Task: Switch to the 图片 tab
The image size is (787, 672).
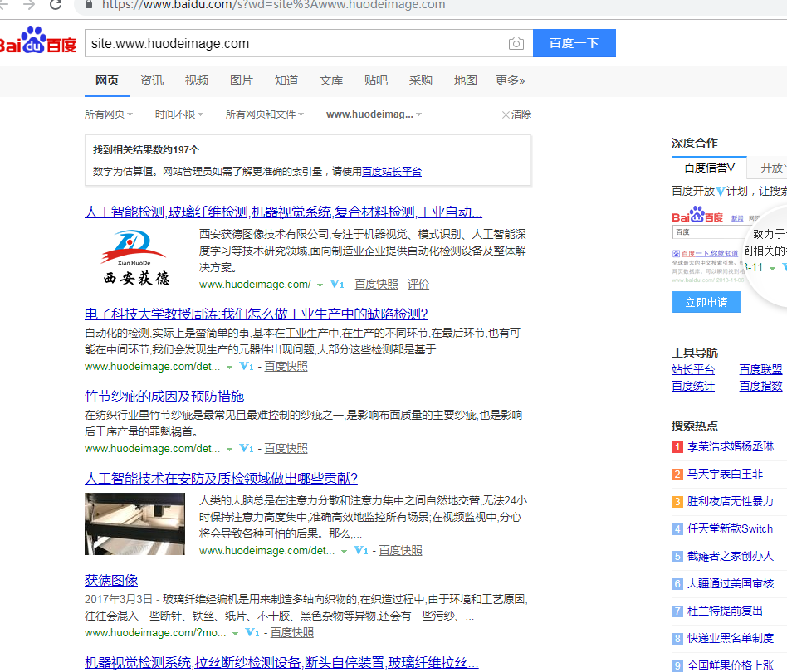Action: point(241,80)
